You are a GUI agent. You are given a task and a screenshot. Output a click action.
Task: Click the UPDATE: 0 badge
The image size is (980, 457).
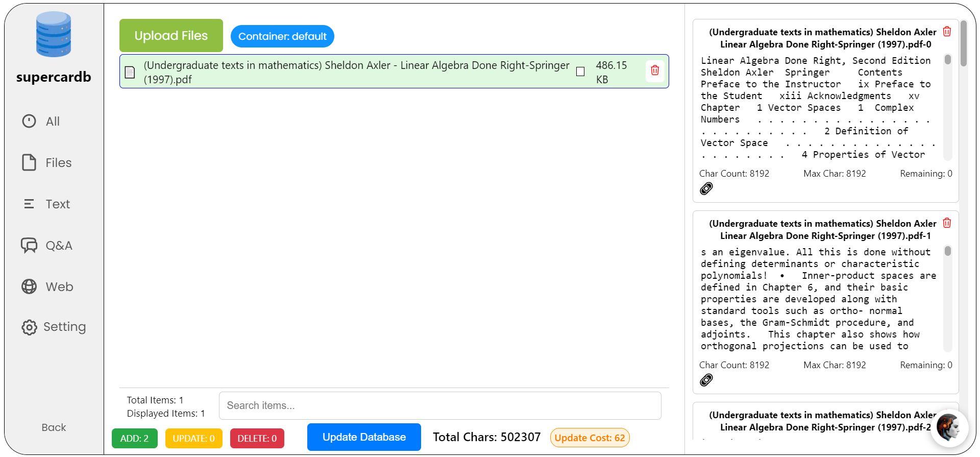coord(193,438)
